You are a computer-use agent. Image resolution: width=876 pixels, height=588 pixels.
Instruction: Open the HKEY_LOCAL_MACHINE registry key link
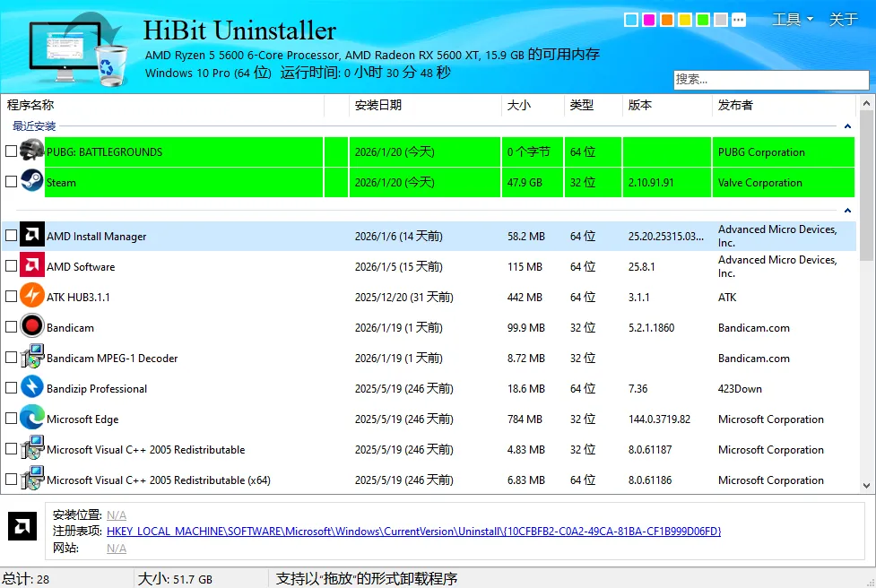(414, 531)
